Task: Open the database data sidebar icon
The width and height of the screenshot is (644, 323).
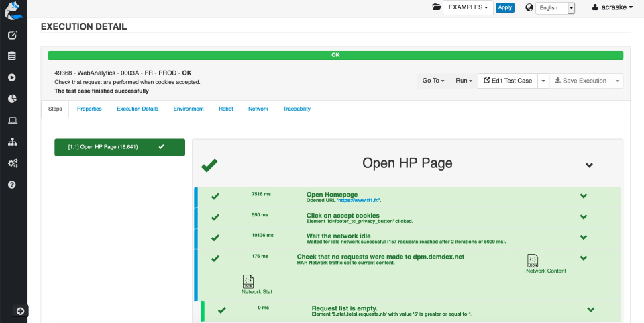Action: pos(12,56)
